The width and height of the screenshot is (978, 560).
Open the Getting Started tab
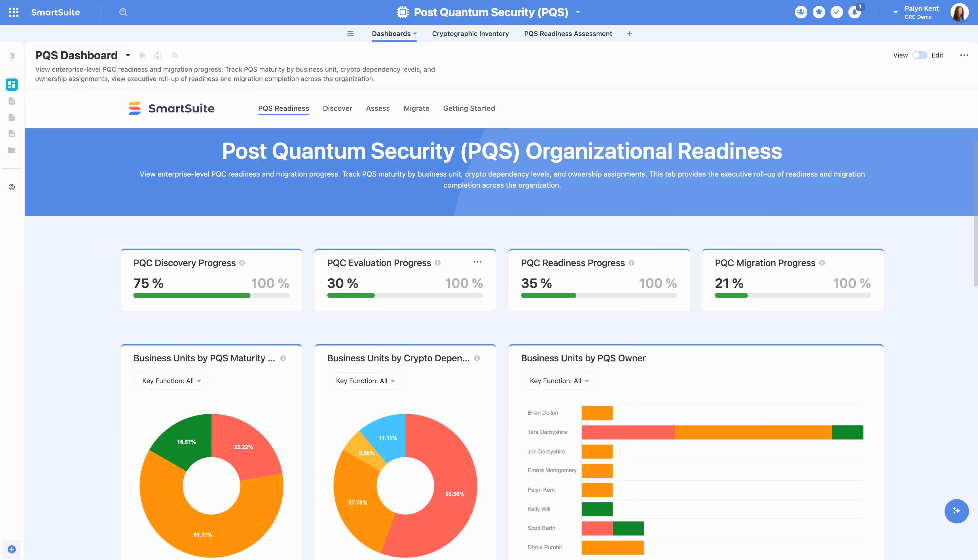coord(469,109)
